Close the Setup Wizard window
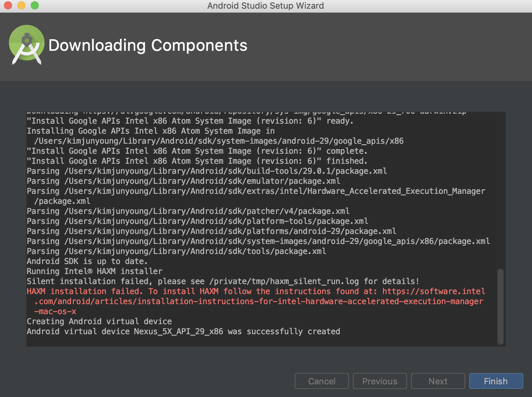This screenshot has width=532, height=397. point(8,5)
